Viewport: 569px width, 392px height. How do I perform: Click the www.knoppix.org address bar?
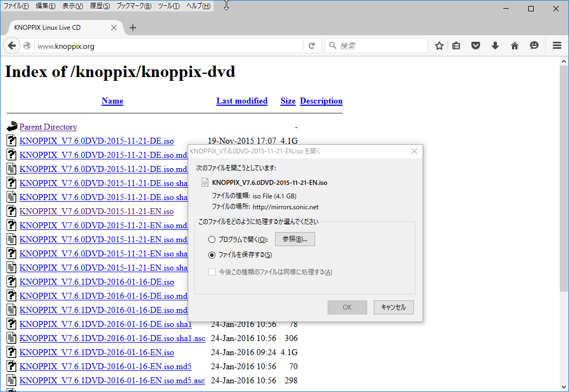[x=169, y=46]
